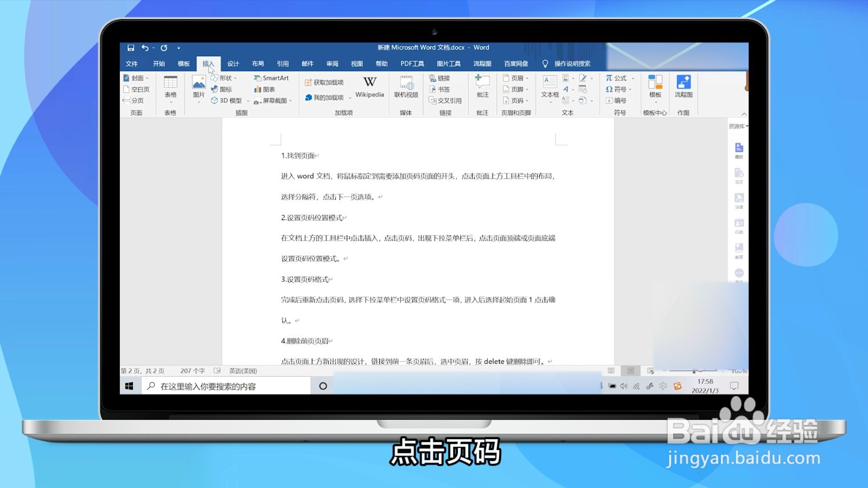Switch to print layout view
The image size is (868, 488).
pyautogui.click(x=630, y=371)
